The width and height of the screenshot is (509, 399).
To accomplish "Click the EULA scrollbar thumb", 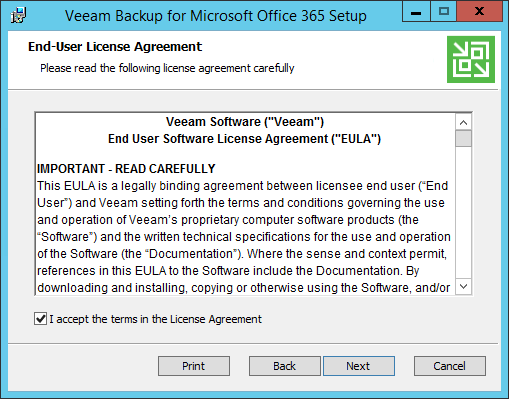I will (463, 138).
